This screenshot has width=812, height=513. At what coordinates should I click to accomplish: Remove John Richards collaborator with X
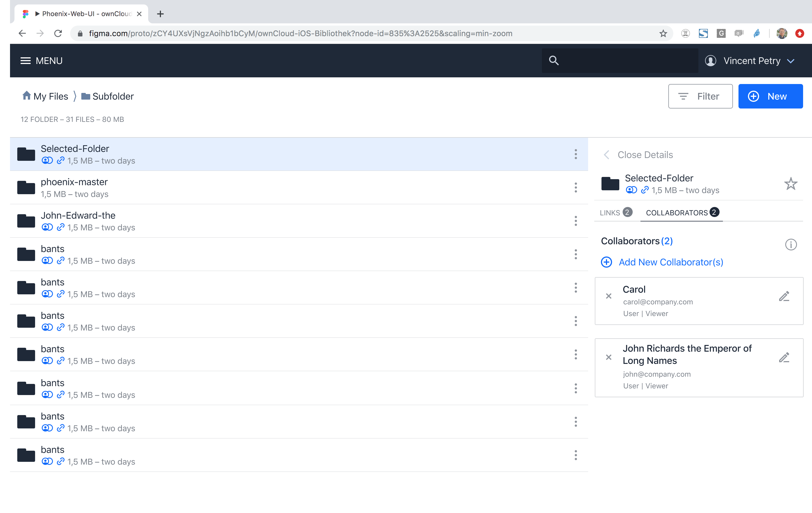click(609, 357)
